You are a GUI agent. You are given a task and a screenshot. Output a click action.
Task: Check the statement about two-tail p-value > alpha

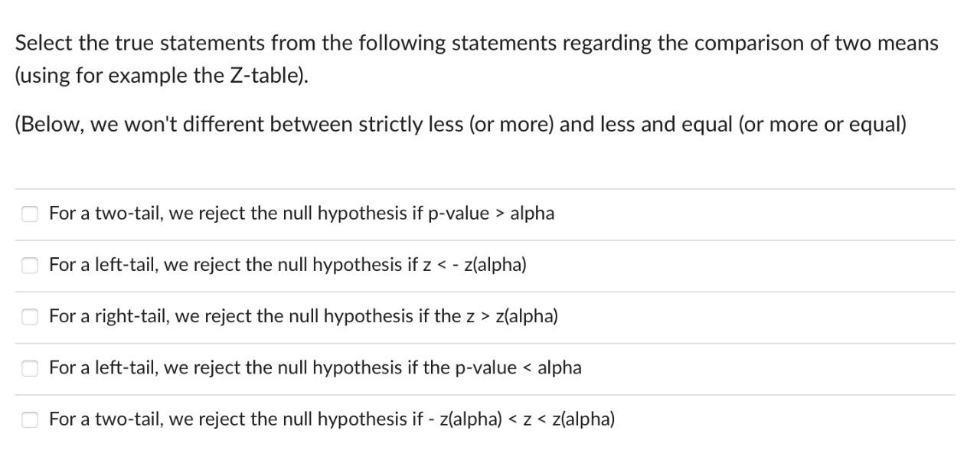[x=30, y=214]
